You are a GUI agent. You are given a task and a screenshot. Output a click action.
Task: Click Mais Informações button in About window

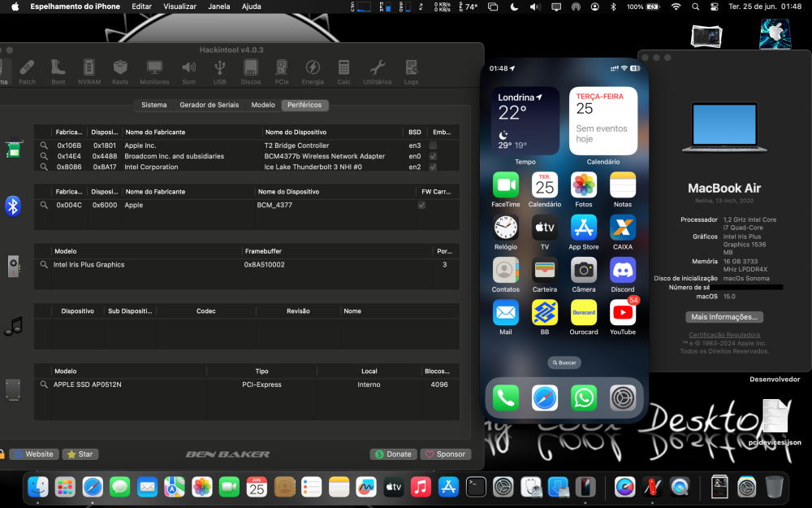click(x=724, y=317)
